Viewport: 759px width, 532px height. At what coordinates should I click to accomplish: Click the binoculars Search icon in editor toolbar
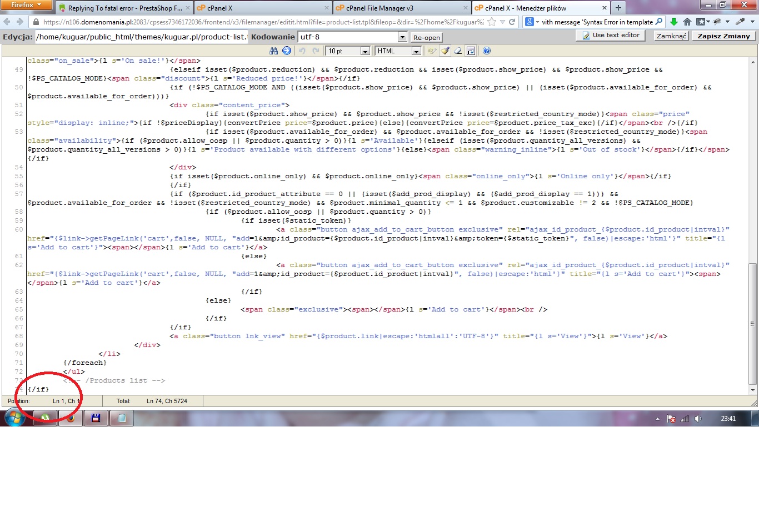click(273, 51)
